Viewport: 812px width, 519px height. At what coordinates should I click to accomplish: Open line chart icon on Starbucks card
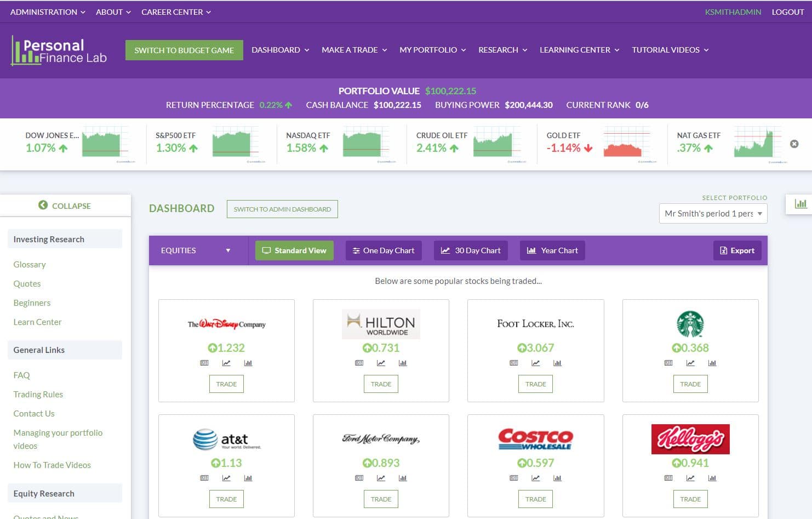pos(690,363)
